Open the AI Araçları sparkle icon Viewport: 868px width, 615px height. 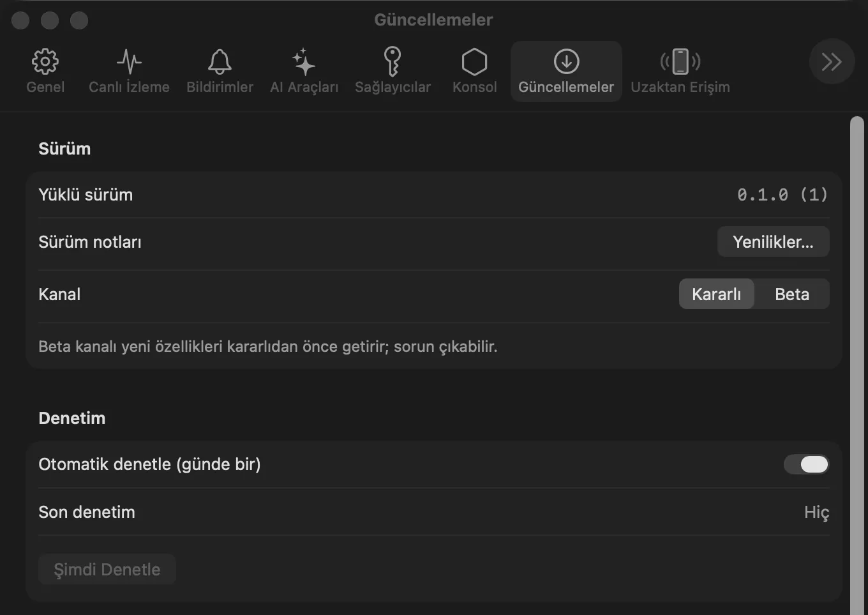tap(304, 62)
